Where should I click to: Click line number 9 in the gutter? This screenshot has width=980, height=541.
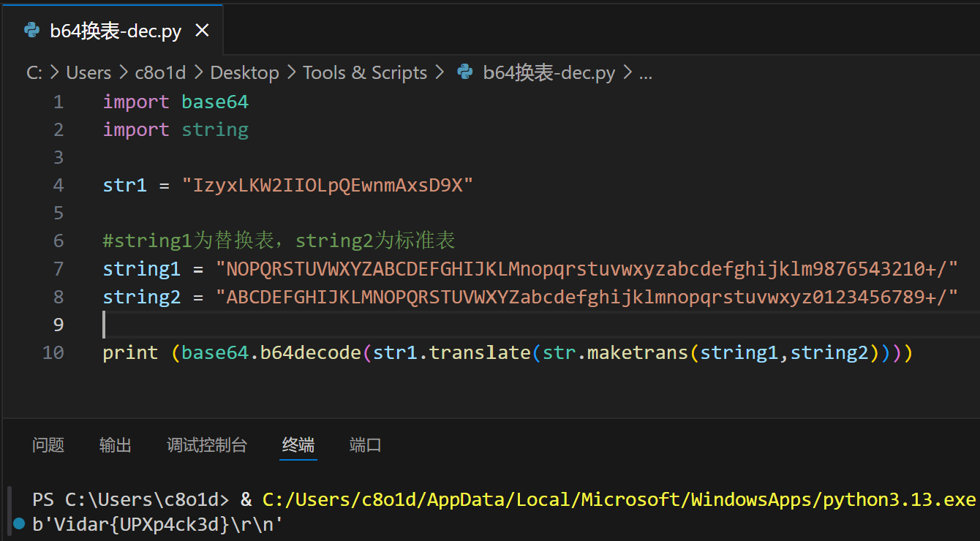coord(58,324)
